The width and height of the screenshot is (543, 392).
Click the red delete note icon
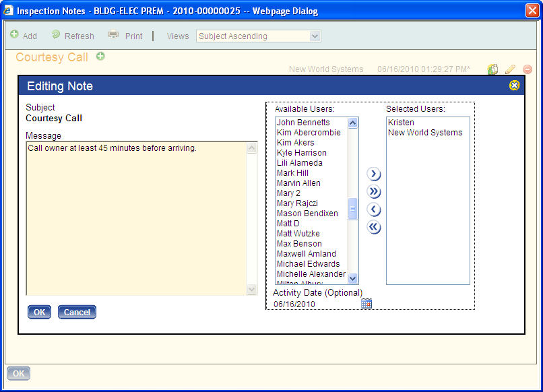pos(527,69)
